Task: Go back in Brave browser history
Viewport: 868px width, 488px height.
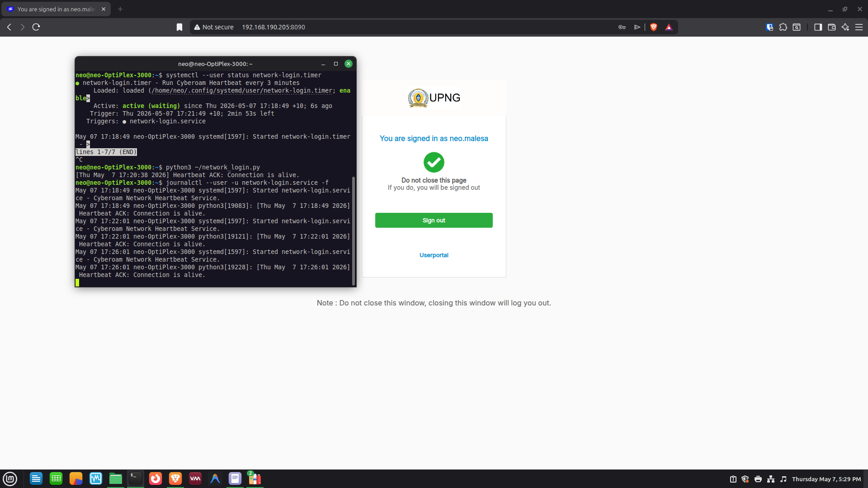Action: click(9, 27)
